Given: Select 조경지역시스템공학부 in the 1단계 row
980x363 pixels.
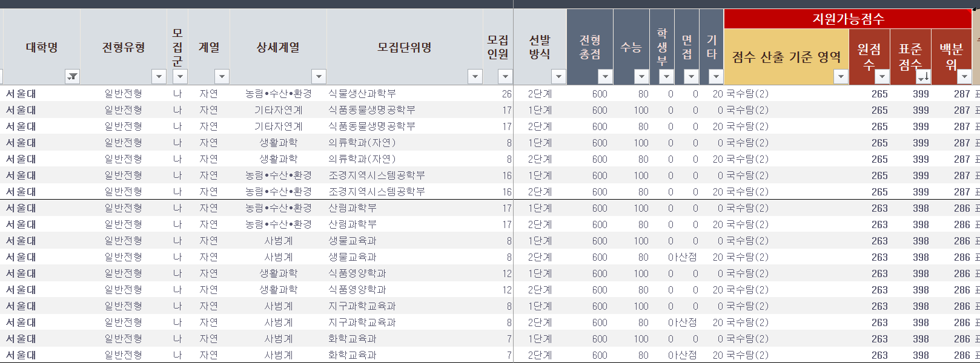Looking at the screenshot, I should tap(405, 175).
